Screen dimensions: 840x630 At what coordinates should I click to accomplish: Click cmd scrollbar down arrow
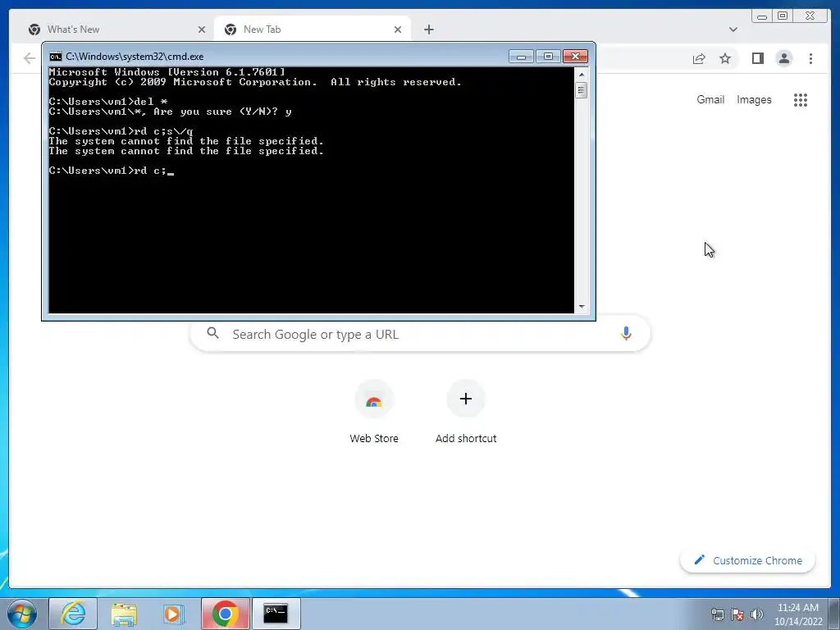[582, 307]
